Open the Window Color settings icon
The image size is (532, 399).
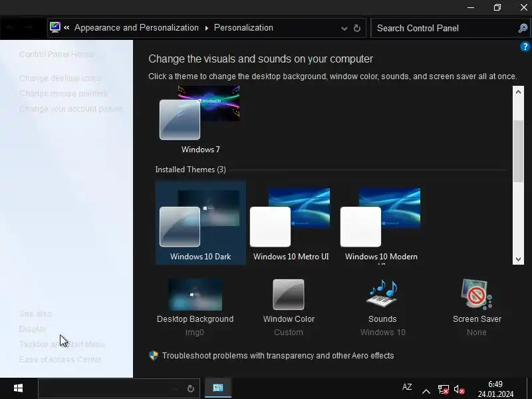(289, 295)
